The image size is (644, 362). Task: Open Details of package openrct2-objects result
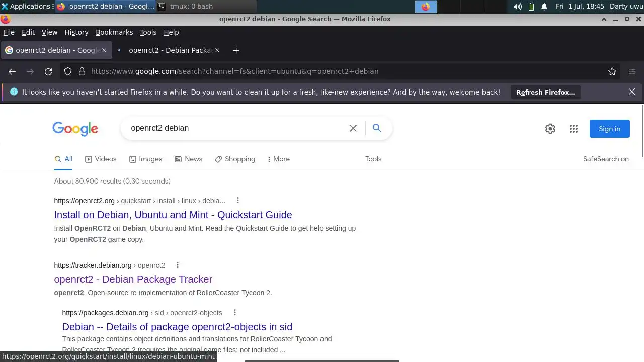pyautogui.click(x=177, y=327)
